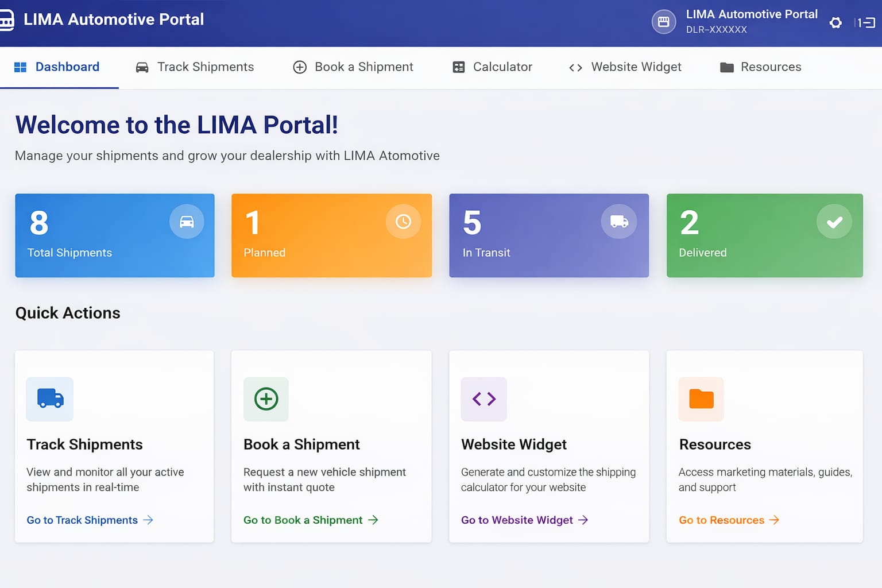This screenshot has width=882, height=588.
Task: Select the Total Shipments stat tile
Action: point(115,235)
